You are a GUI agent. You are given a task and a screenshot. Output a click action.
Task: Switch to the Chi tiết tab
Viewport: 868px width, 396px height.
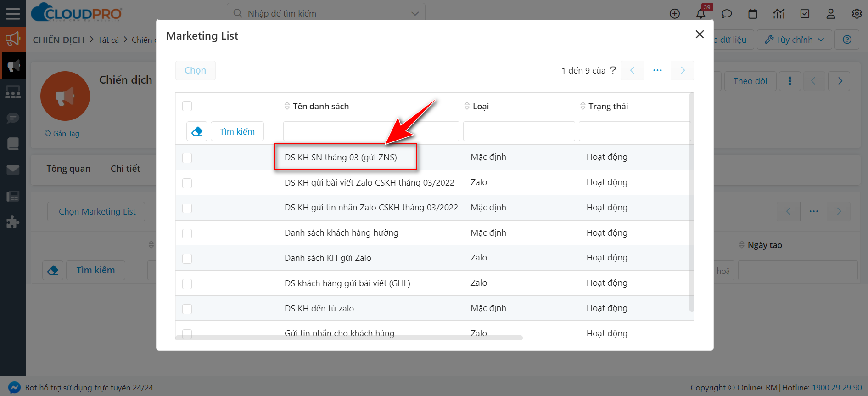[x=125, y=169]
